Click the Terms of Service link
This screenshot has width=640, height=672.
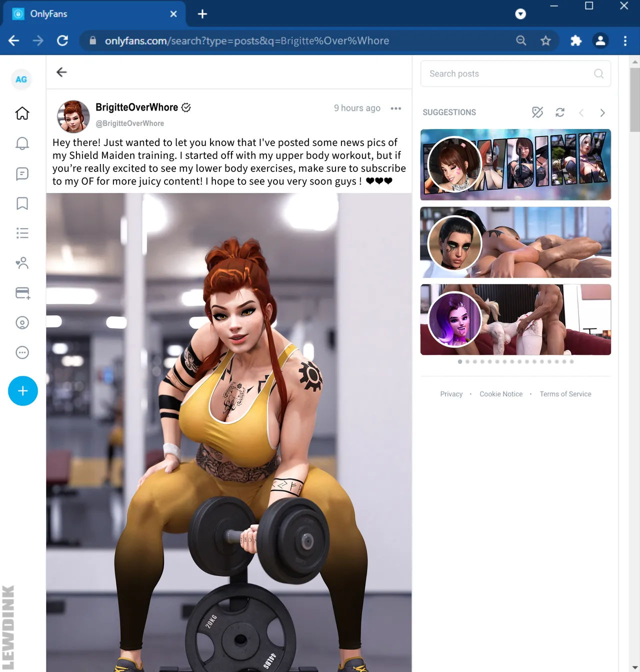(565, 394)
